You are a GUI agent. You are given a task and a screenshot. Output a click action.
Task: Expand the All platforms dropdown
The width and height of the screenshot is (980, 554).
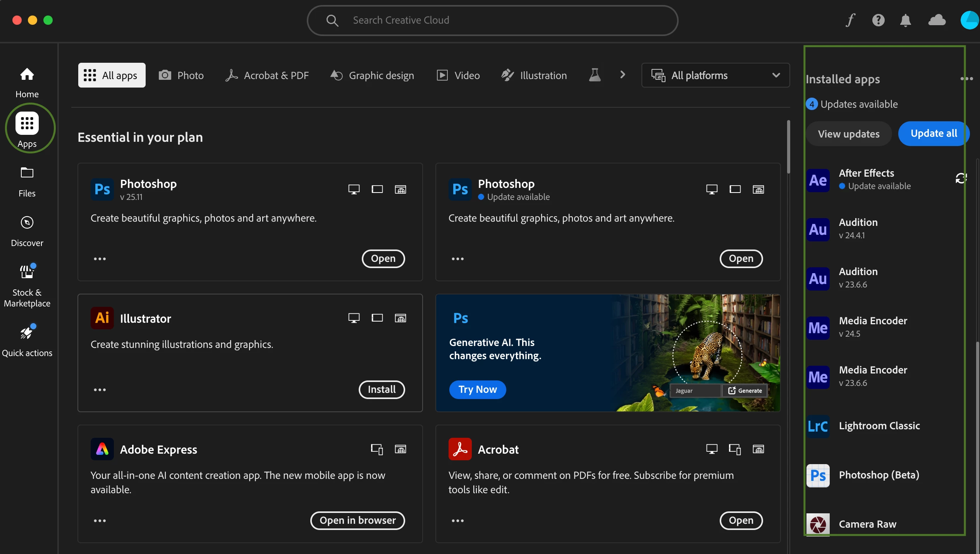click(x=715, y=75)
